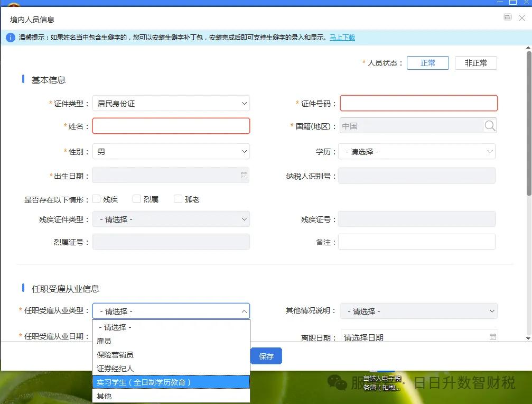Check the 孤老 checkbox

178,199
